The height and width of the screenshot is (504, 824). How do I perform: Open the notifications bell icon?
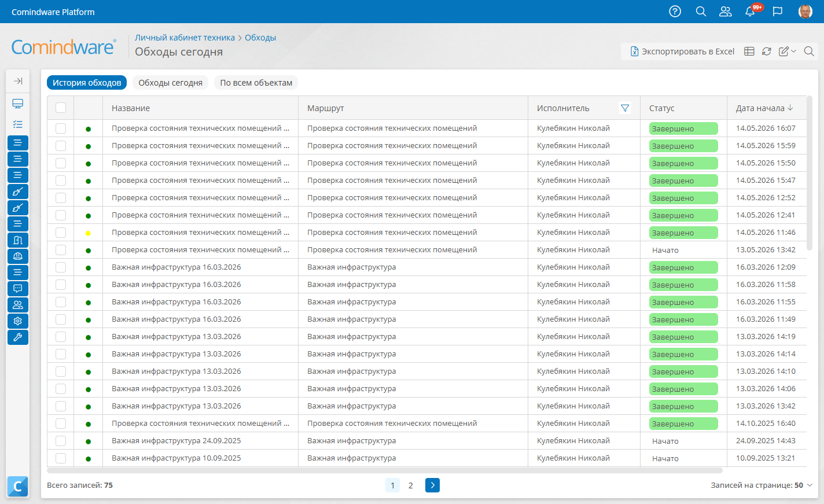(x=751, y=12)
